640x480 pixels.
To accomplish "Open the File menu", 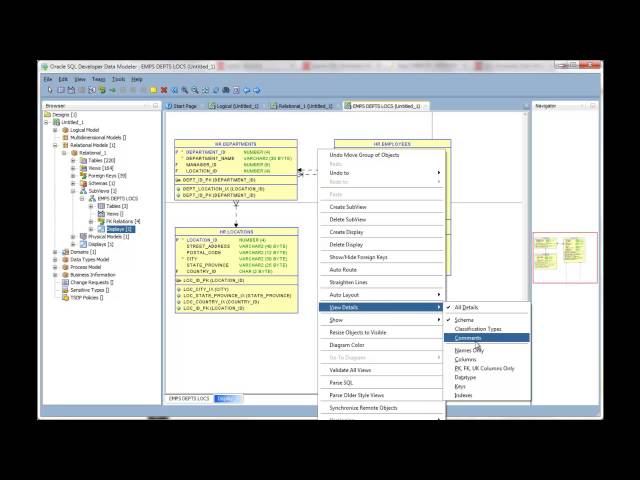I will pyautogui.click(x=48, y=79).
